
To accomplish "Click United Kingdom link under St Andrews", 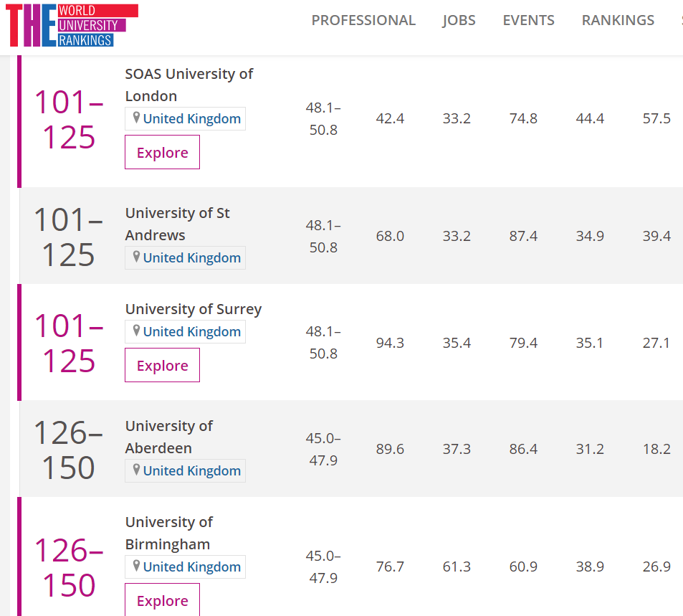I will [x=191, y=258].
